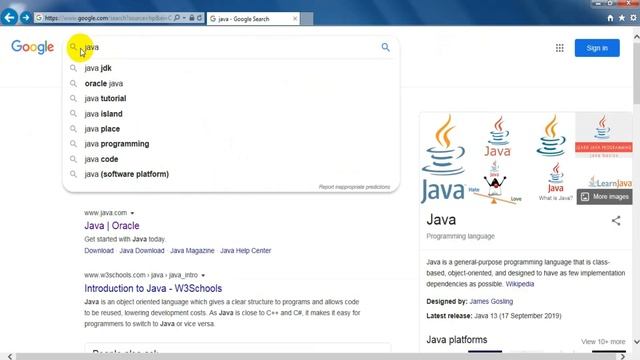Click the blue search magnifier button
640x360 pixels.
(x=385, y=47)
